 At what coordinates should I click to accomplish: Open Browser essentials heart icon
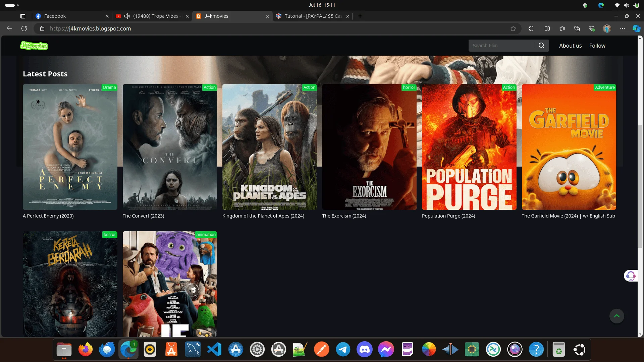pos(592,28)
